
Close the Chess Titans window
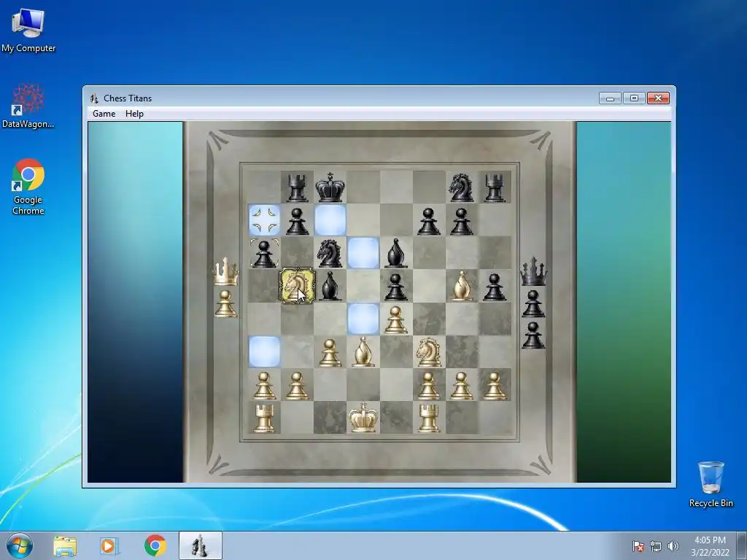coord(659,98)
